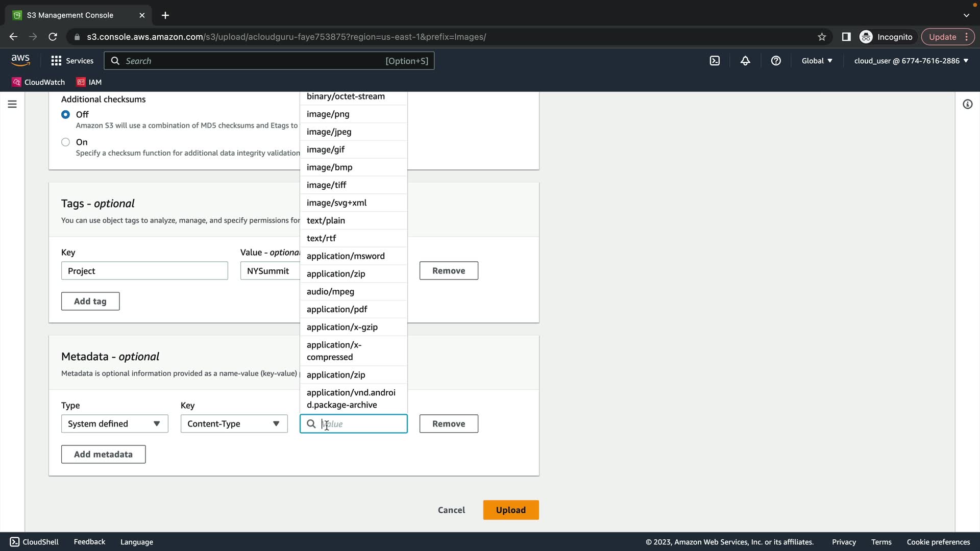Open the info panel icon at right
This screenshot has width=980, height=551.
pos(967,104)
